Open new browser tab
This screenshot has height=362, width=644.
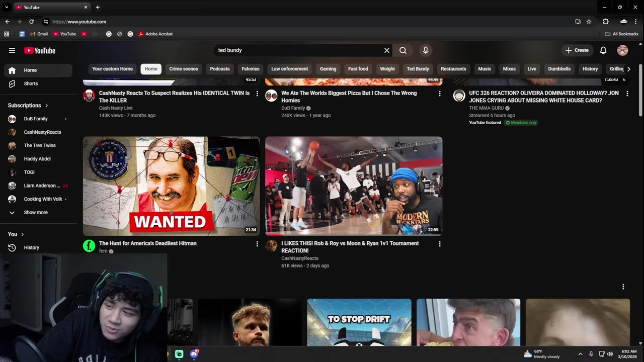pyautogui.click(x=98, y=7)
